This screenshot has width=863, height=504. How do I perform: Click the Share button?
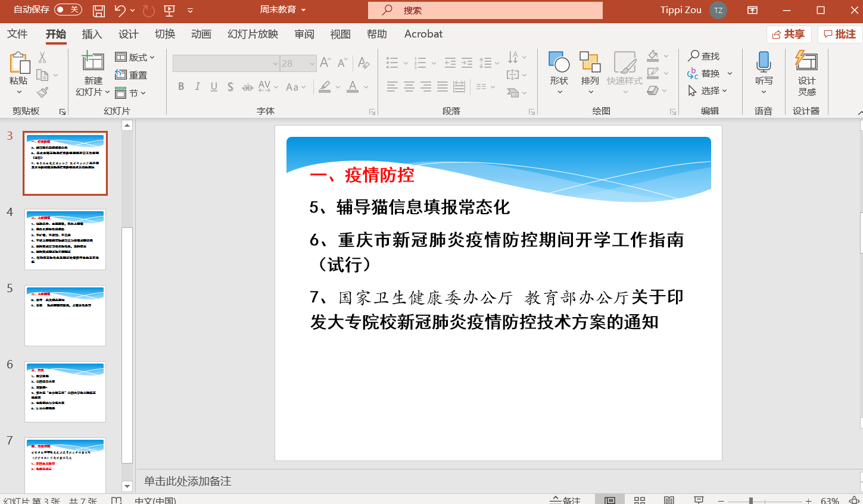pos(789,34)
